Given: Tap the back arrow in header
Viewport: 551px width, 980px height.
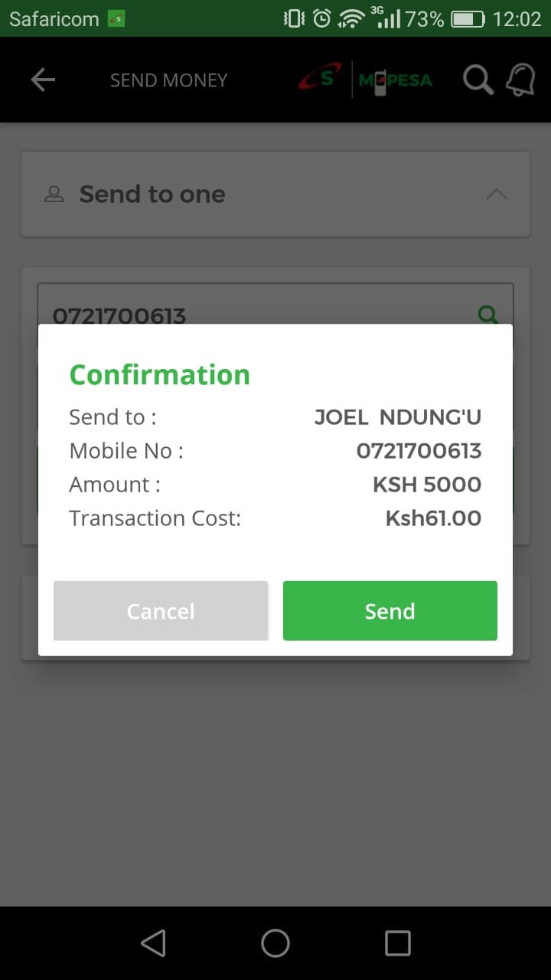Looking at the screenshot, I should 43,80.
